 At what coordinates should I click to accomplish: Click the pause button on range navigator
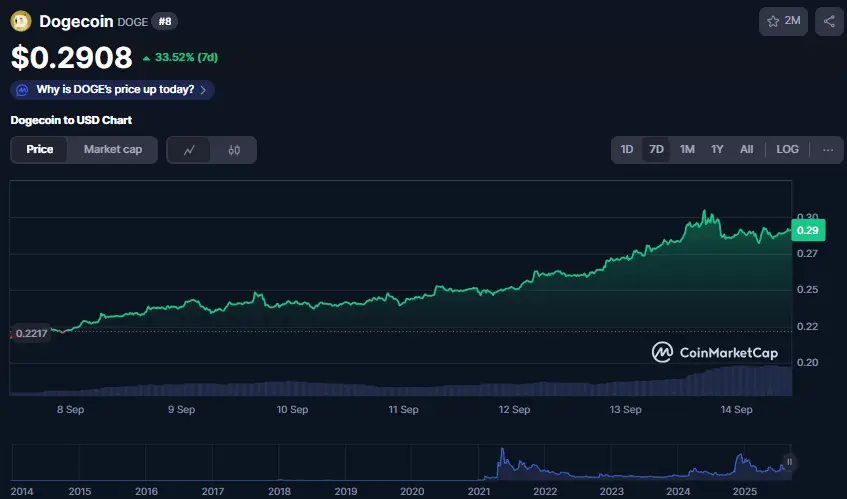click(x=789, y=462)
